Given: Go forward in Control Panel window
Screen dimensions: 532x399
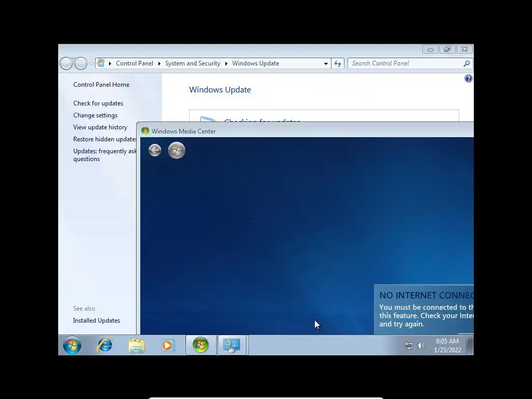Looking at the screenshot, I should 81,63.
